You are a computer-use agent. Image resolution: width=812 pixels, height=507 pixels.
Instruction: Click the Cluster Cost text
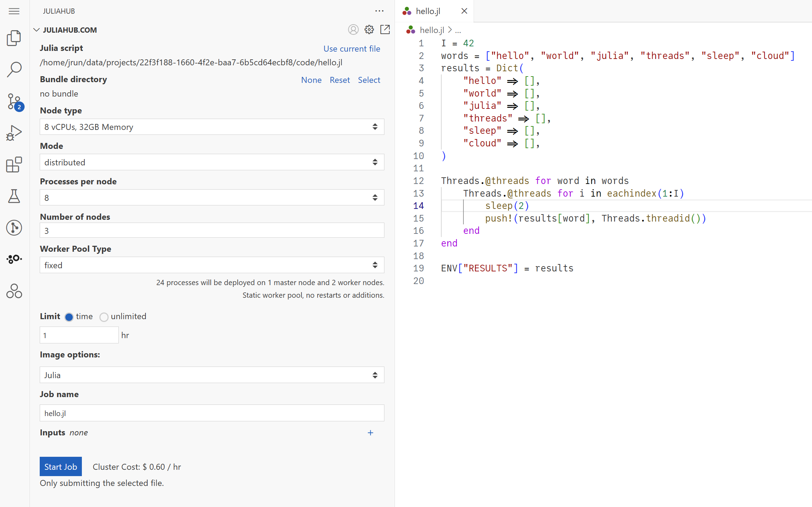[137, 467]
